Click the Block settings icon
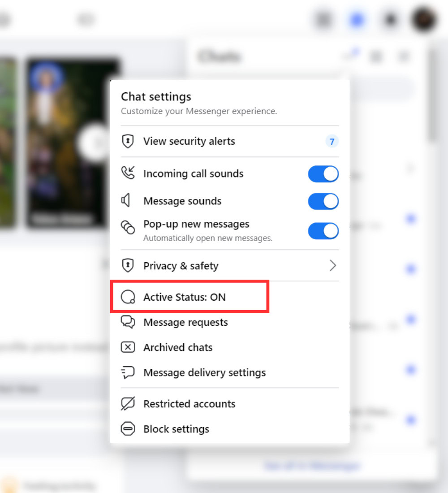The image size is (448, 493). (128, 428)
